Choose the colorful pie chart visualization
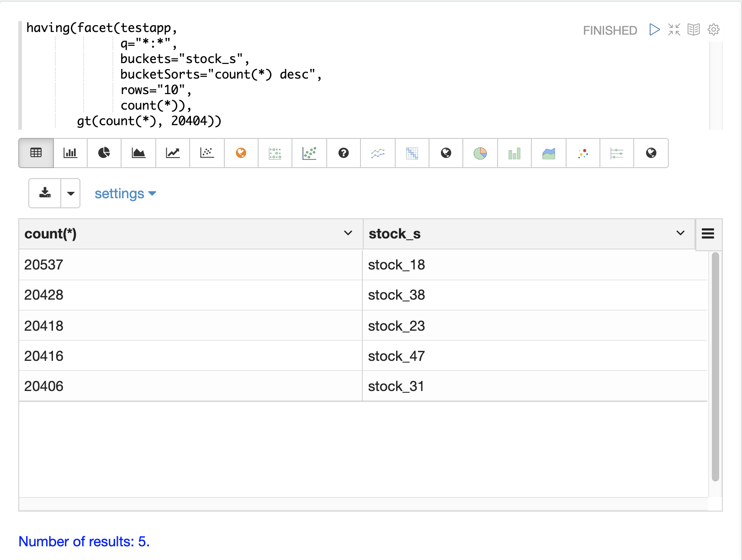The width and height of the screenshot is (742, 560). (x=480, y=153)
